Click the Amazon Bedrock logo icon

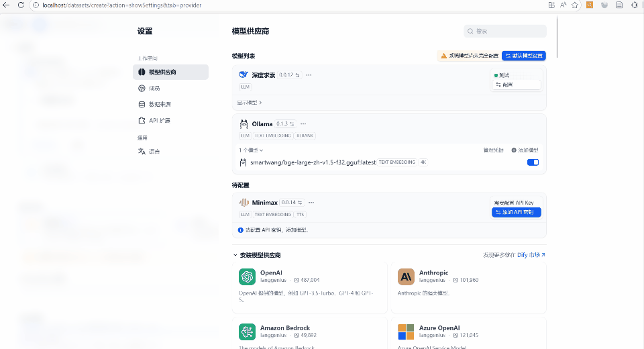(248, 332)
